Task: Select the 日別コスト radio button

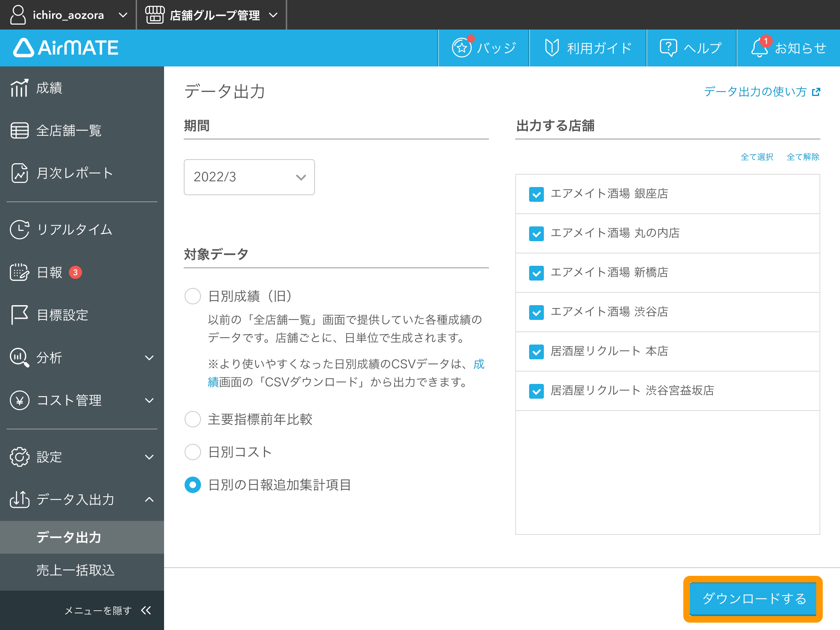Action: [192, 452]
